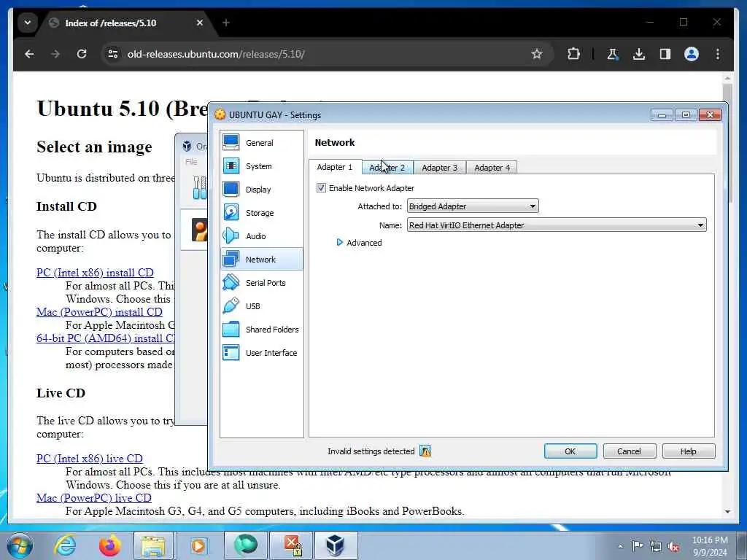Open Chrome Labs flask icon
The width and height of the screenshot is (747, 560).
(613, 54)
